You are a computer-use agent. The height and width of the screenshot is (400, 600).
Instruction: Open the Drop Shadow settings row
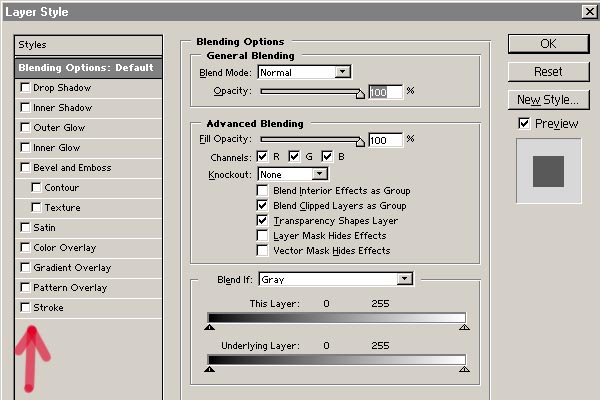point(88,88)
